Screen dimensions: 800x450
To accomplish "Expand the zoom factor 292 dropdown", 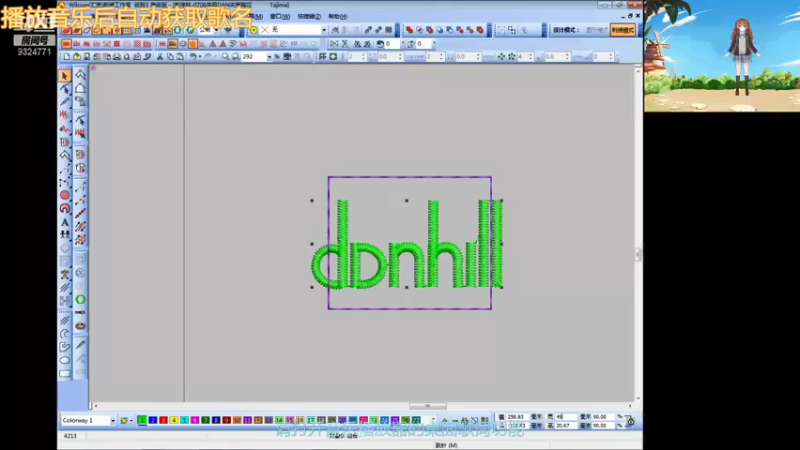I will [x=269, y=57].
